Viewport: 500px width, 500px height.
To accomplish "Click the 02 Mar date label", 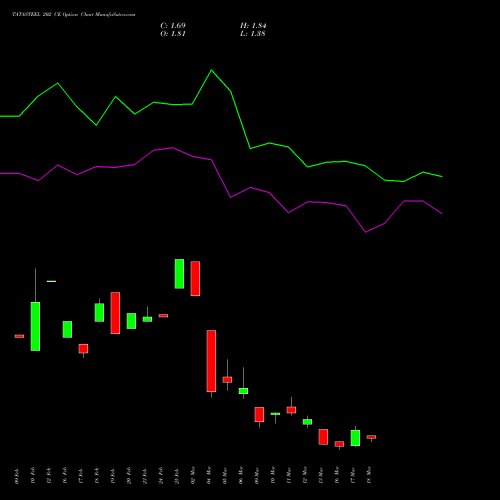I will 193,476.
